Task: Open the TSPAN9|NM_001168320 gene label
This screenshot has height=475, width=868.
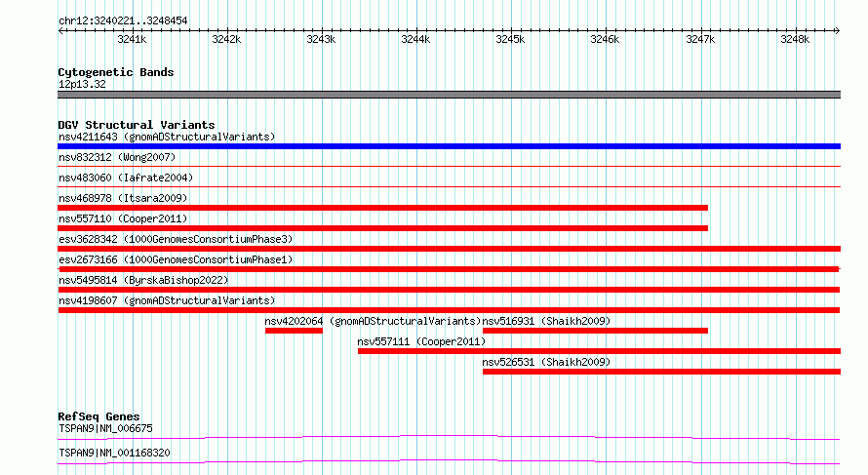Action: point(114,453)
